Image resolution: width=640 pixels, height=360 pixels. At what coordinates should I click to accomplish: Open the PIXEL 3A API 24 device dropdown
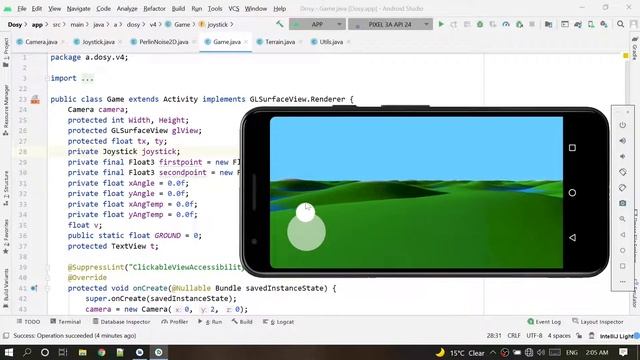390,24
